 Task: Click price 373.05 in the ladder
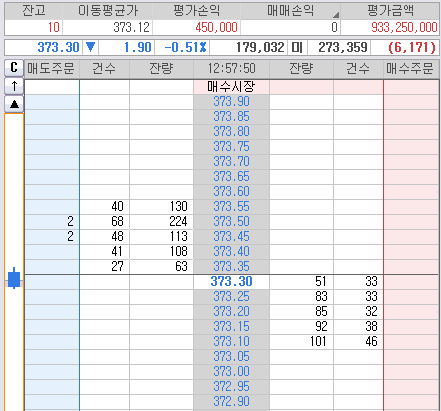[x=231, y=357]
